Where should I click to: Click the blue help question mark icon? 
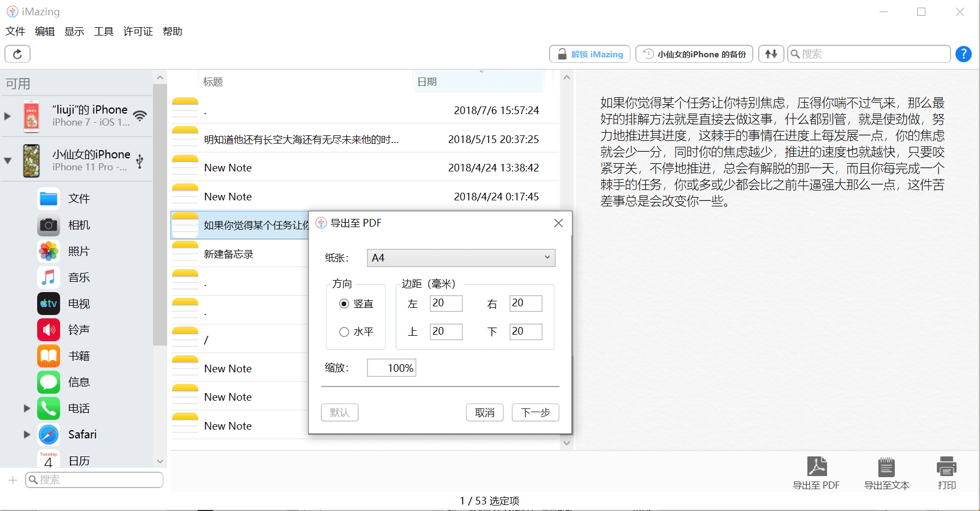tap(964, 54)
